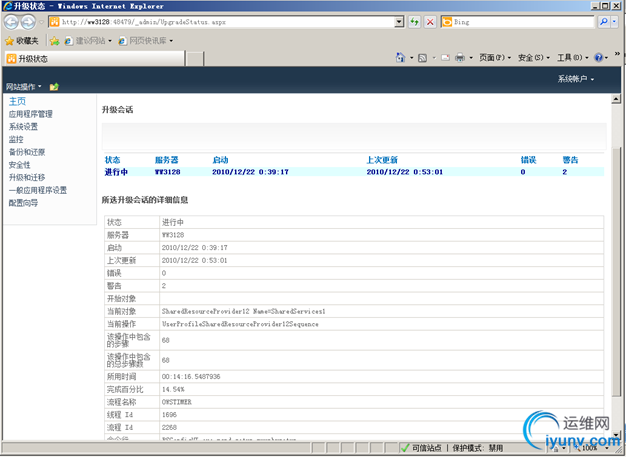Screen dimensions: 626x457
Task: Open 监控 in the sidebar
Action: point(16,140)
